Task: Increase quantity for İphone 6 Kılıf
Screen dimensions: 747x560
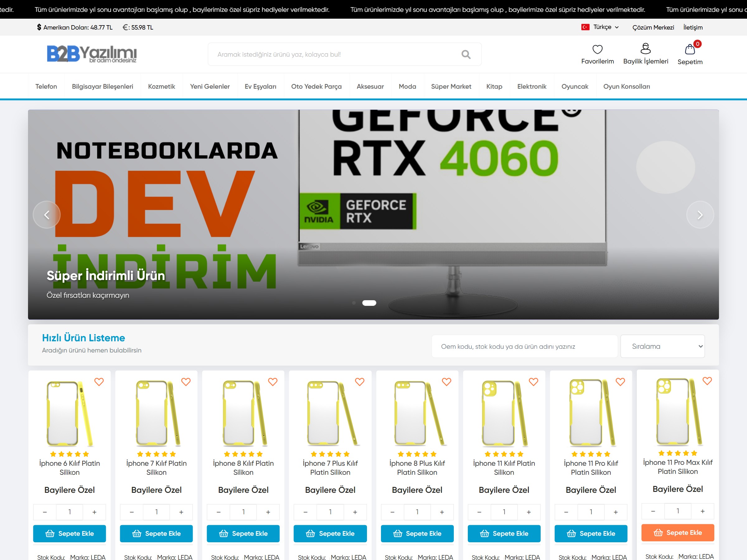Action: tap(94, 512)
